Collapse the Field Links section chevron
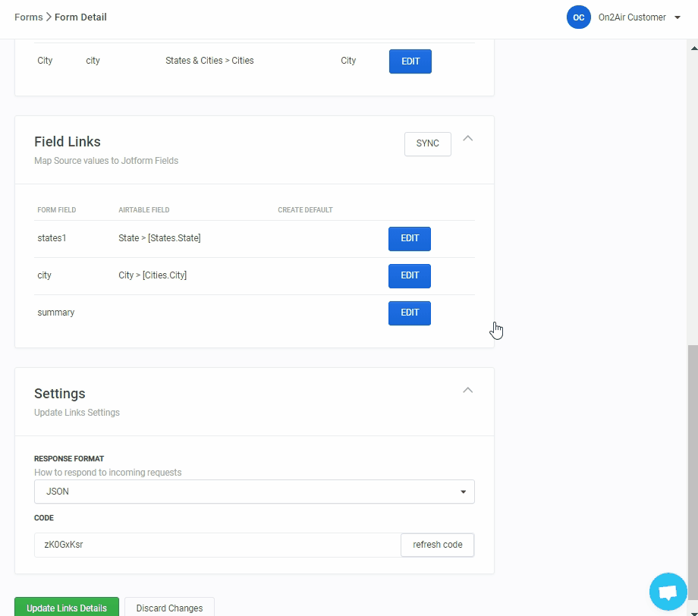The image size is (698, 616). tap(468, 138)
